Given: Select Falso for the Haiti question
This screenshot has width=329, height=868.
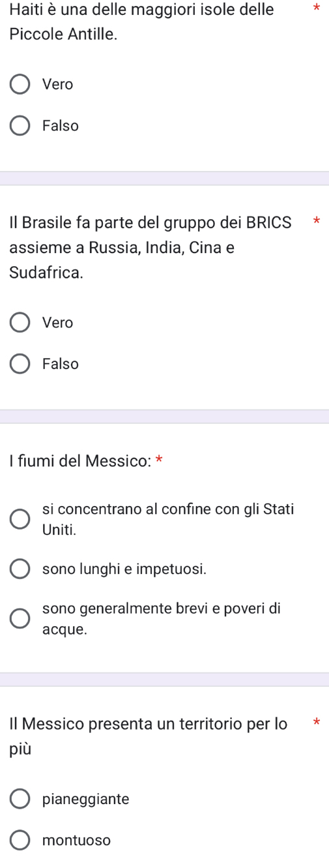Looking at the screenshot, I should tap(20, 126).
